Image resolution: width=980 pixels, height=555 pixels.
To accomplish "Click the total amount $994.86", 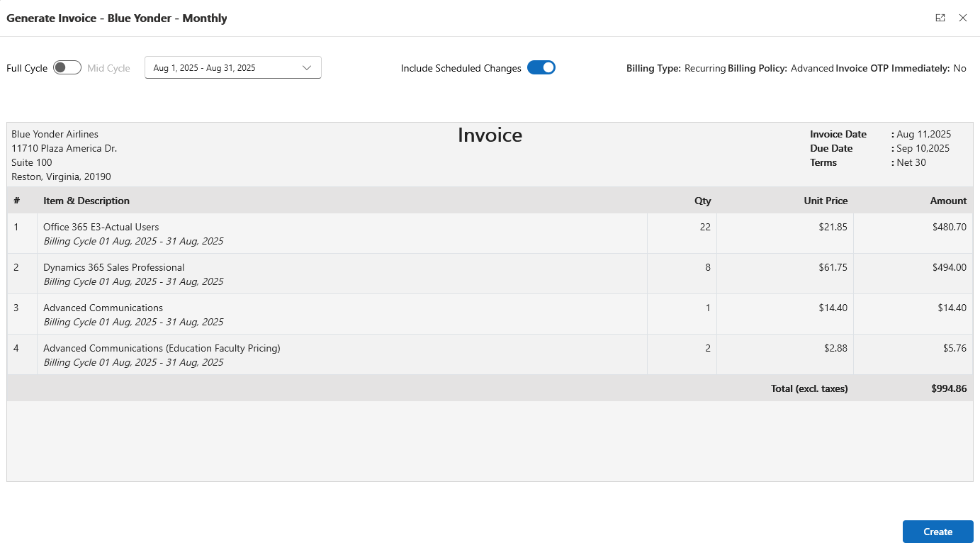I will tap(949, 388).
